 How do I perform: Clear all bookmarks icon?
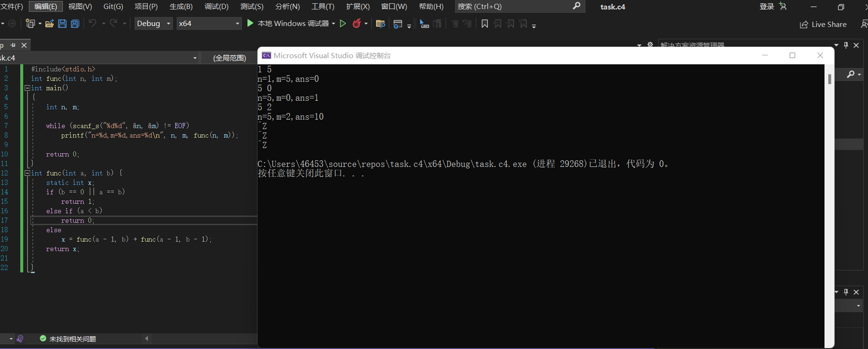pyautogui.click(x=523, y=24)
